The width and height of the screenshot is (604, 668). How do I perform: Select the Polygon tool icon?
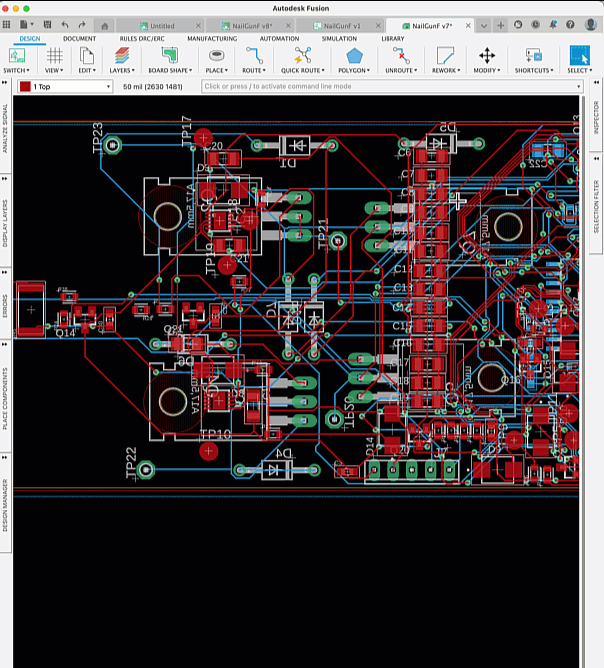(x=353, y=55)
